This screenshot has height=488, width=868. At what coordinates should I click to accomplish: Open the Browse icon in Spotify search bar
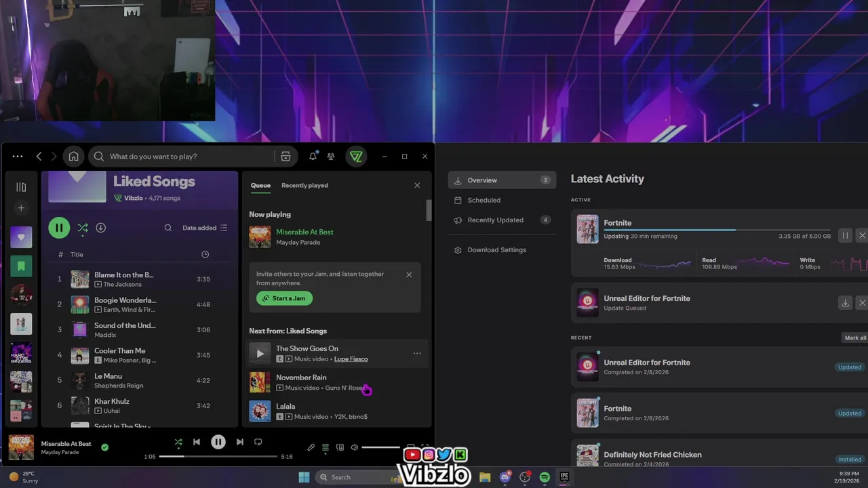tap(285, 157)
